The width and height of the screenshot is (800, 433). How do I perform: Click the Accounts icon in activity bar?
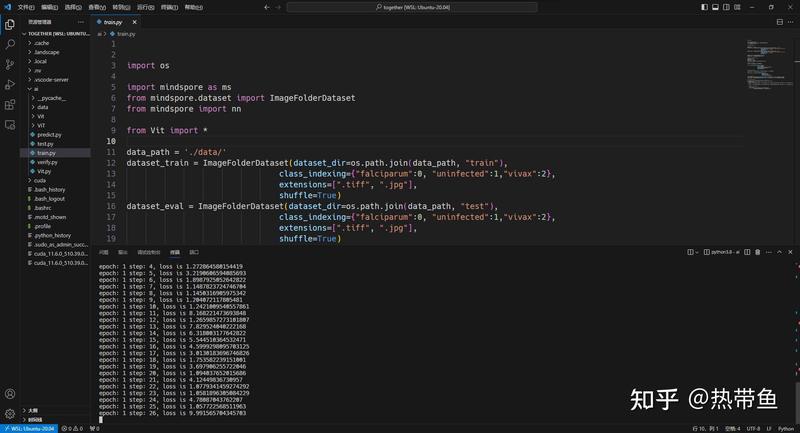tap(10, 394)
